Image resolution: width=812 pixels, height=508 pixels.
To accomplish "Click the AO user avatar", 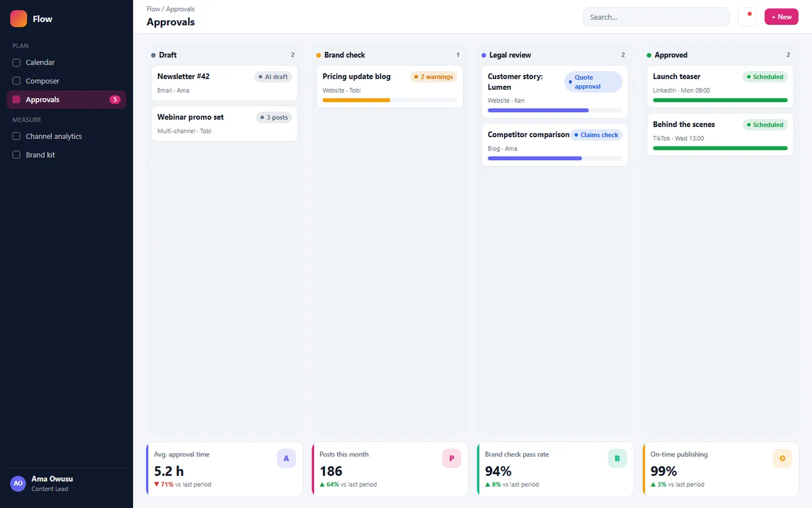I will click(18, 484).
